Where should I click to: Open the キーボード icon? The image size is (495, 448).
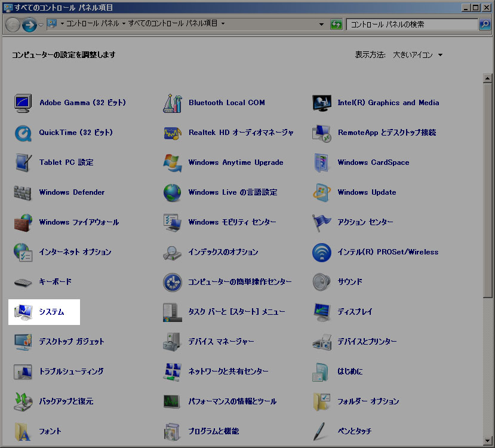coord(23,283)
